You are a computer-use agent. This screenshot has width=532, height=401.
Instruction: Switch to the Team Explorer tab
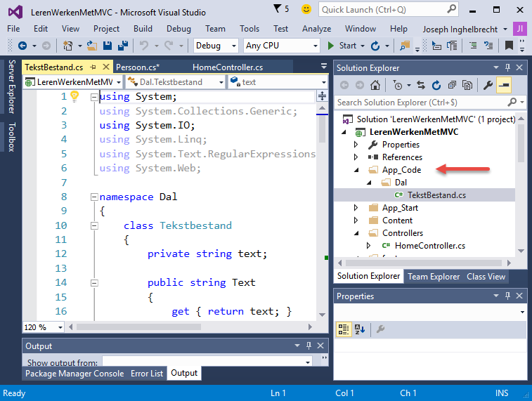click(434, 277)
